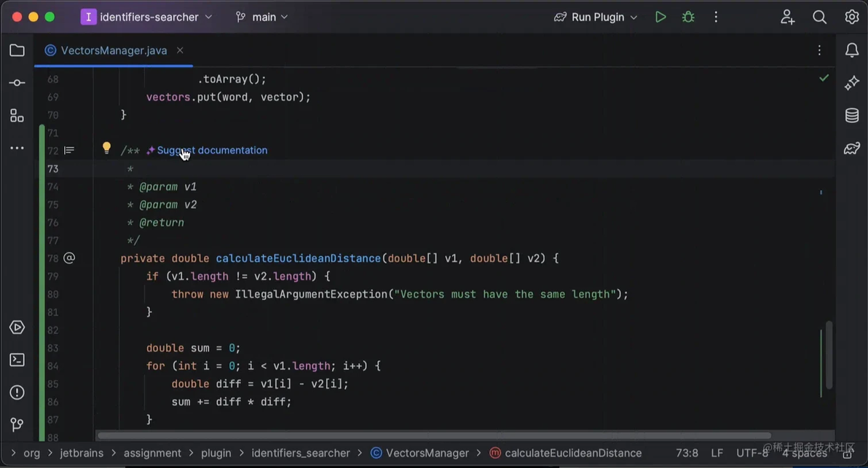This screenshot has width=868, height=468.
Task: Toggle rendered doc view icon on line 72
Action: (x=69, y=151)
